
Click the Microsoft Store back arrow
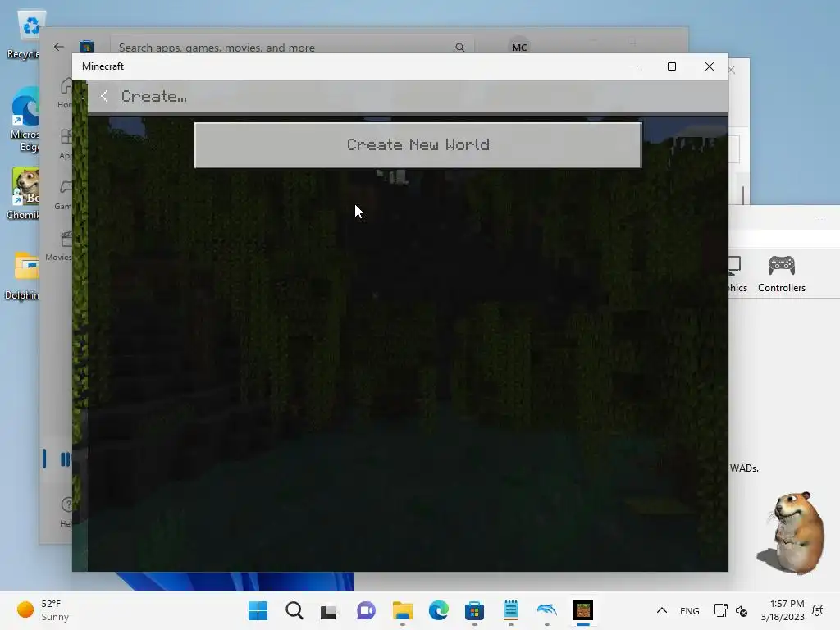click(x=59, y=47)
